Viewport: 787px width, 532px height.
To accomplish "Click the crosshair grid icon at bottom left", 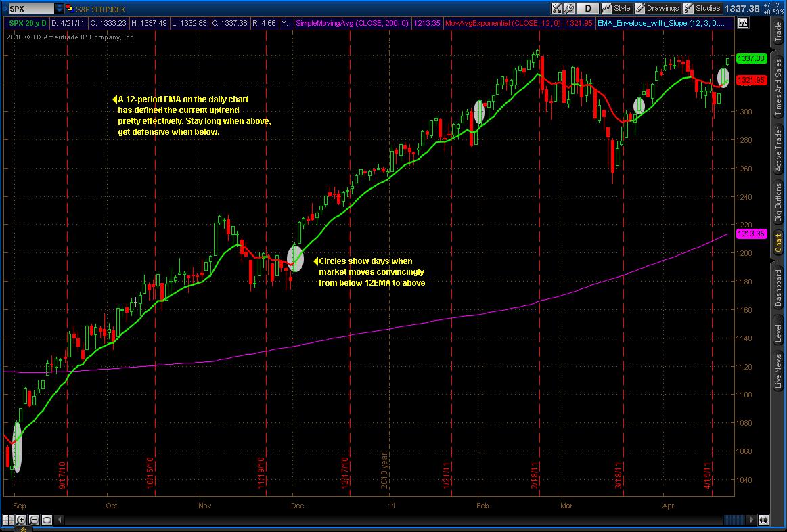I will [9, 520].
